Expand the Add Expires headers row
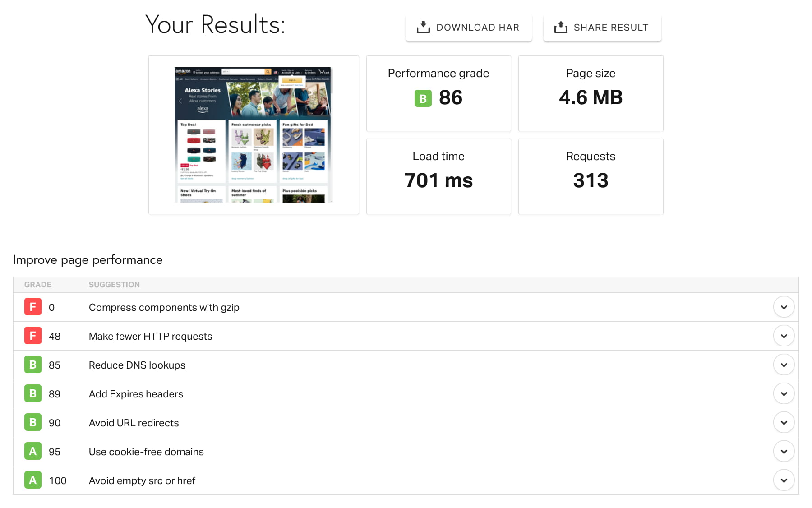Image resolution: width=812 pixels, height=508 pixels. tap(784, 393)
